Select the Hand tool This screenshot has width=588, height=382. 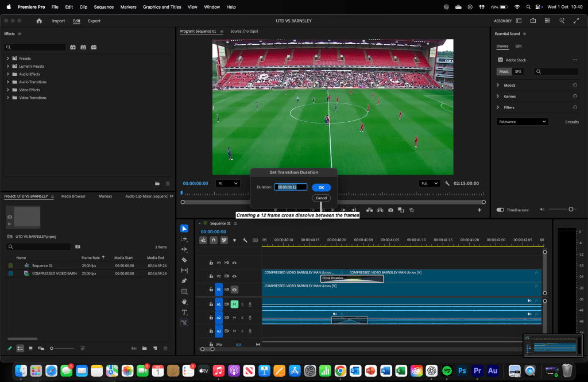pos(184,302)
